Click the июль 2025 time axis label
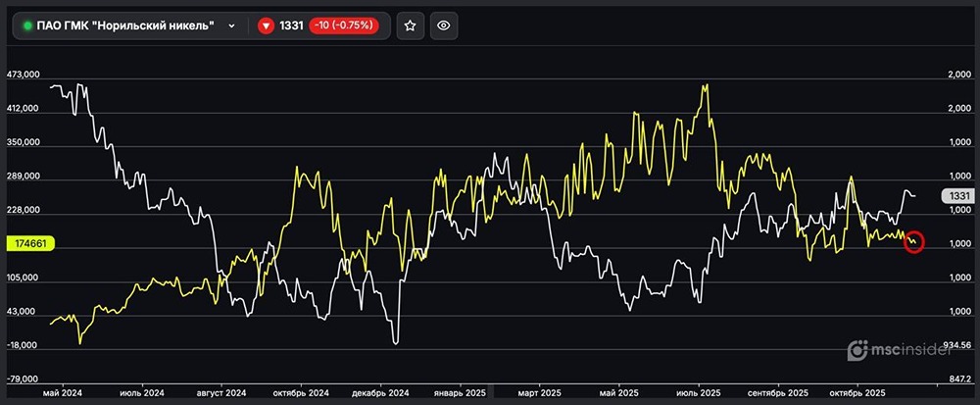The image size is (980, 405). 698,393
